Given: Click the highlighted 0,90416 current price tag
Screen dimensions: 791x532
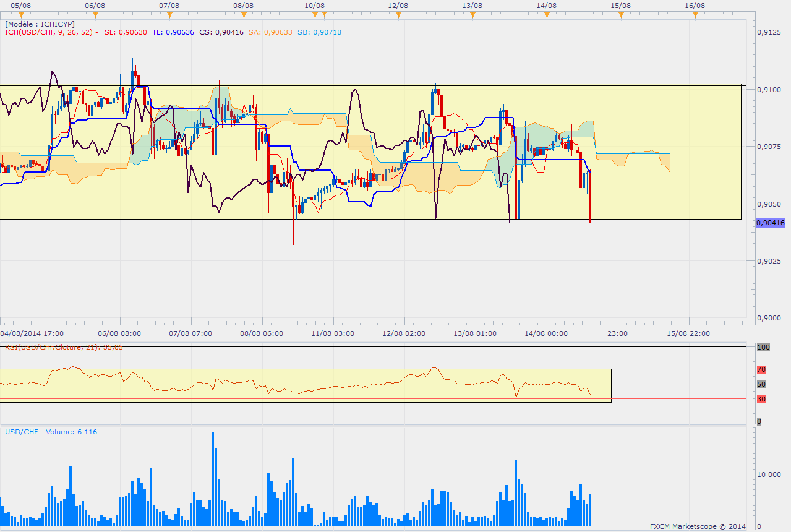Looking at the screenshot, I should (x=770, y=223).
